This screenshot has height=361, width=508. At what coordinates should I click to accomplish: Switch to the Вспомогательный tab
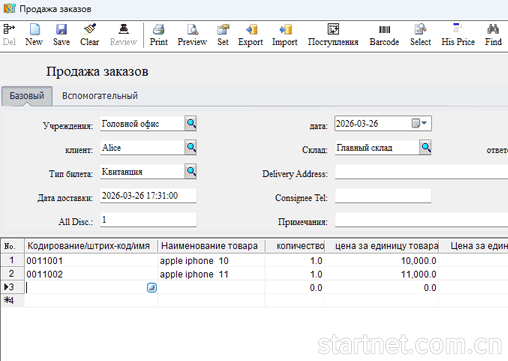pos(100,96)
